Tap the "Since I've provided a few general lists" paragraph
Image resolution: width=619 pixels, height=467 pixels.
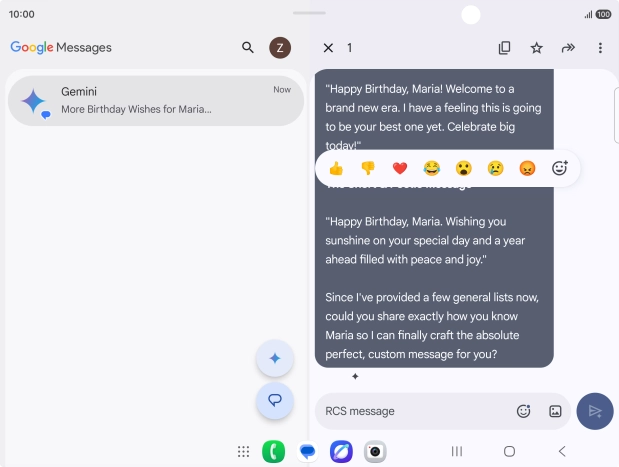click(432, 326)
